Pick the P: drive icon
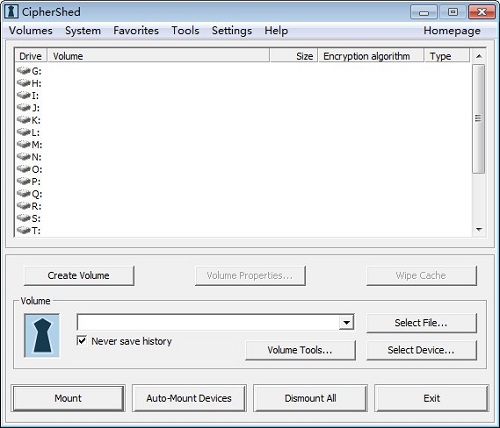The width and height of the screenshot is (500, 428). point(24,181)
